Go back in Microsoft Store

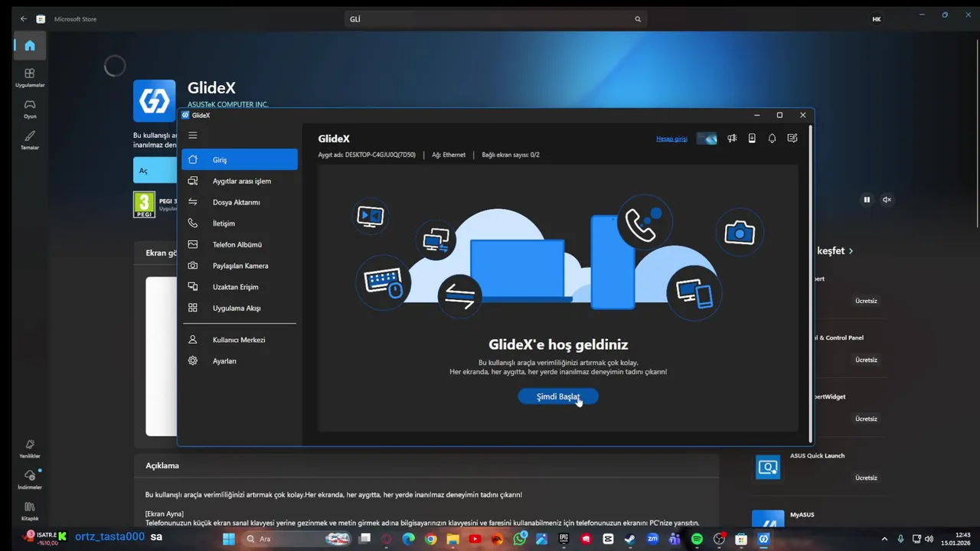[23, 18]
